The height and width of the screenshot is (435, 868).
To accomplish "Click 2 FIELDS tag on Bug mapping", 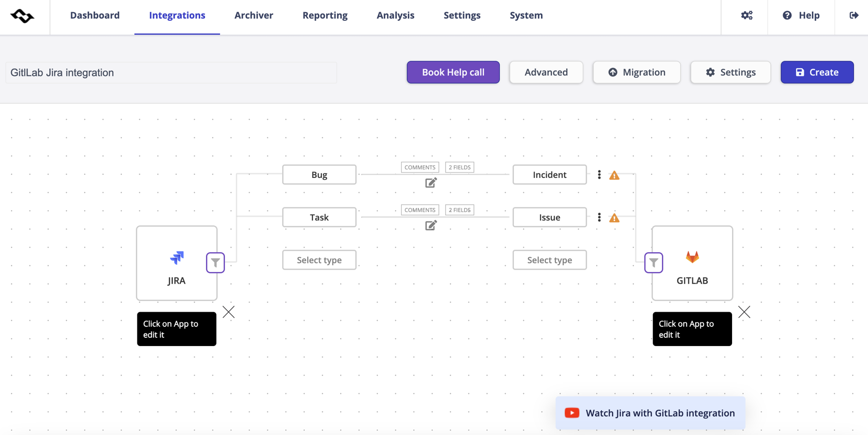I will (460, 167).
